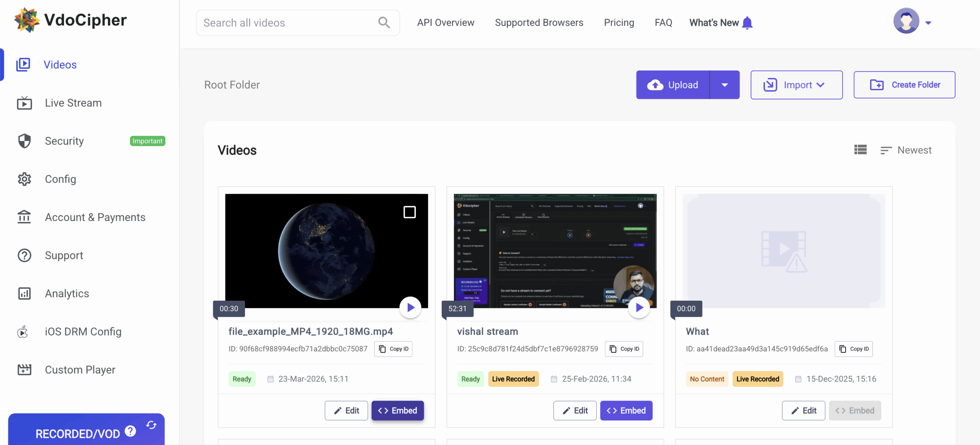Expand the Upload dropdown arrow
This screenshot has height=445, width=980.
(x=725, y=85)
